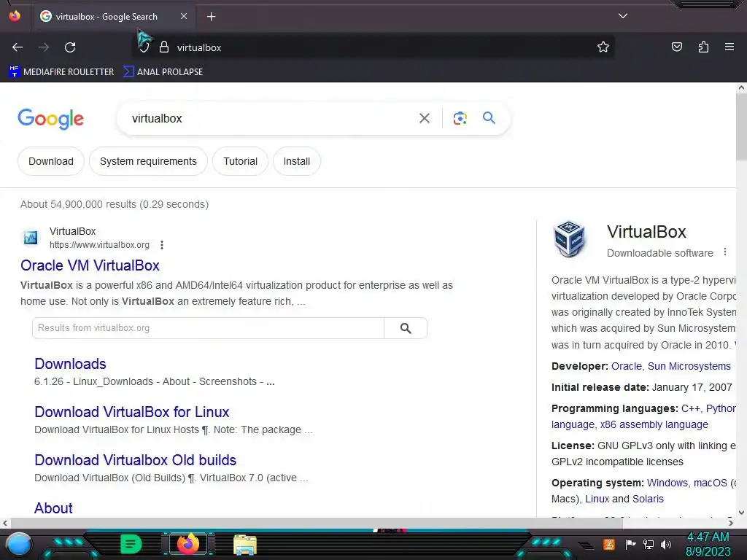Close the virtualbox Google Search tab
Image resolution: width=747 pixels, height=560 pixels.
tap(184, 16)
